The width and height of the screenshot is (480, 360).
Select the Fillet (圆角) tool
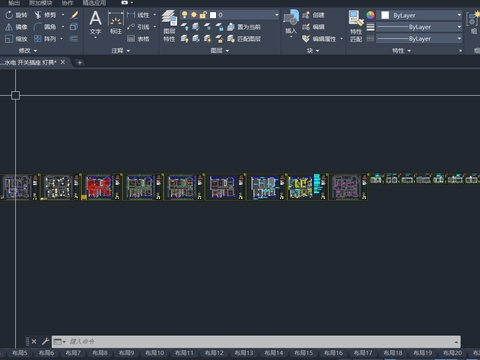[x=45, y=27]
